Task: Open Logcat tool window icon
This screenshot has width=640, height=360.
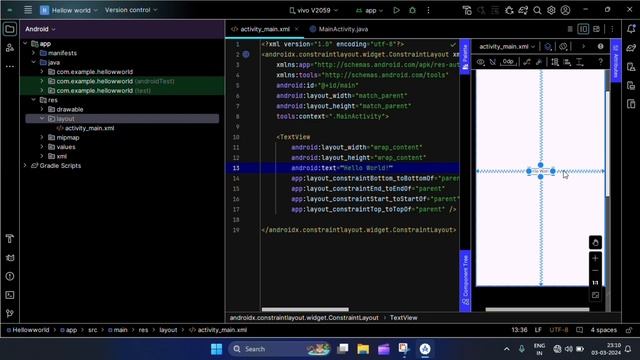Action: tap(10, 258)
